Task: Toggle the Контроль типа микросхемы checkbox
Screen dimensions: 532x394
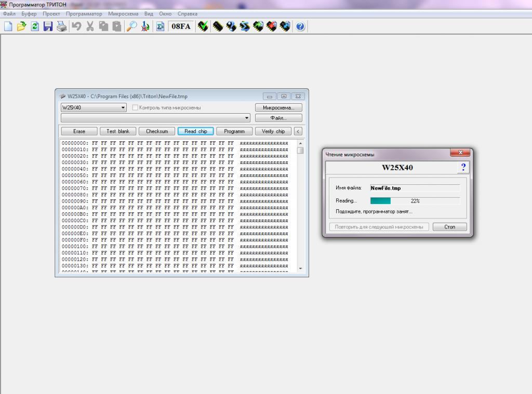Action: click(x=136, y=108)
